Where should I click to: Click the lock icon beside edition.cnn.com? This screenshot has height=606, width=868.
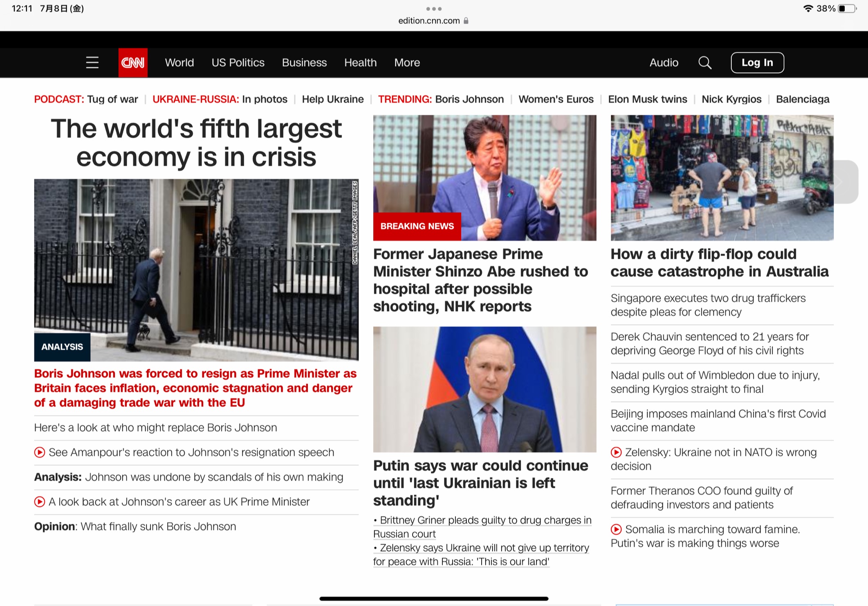point(466,21)
